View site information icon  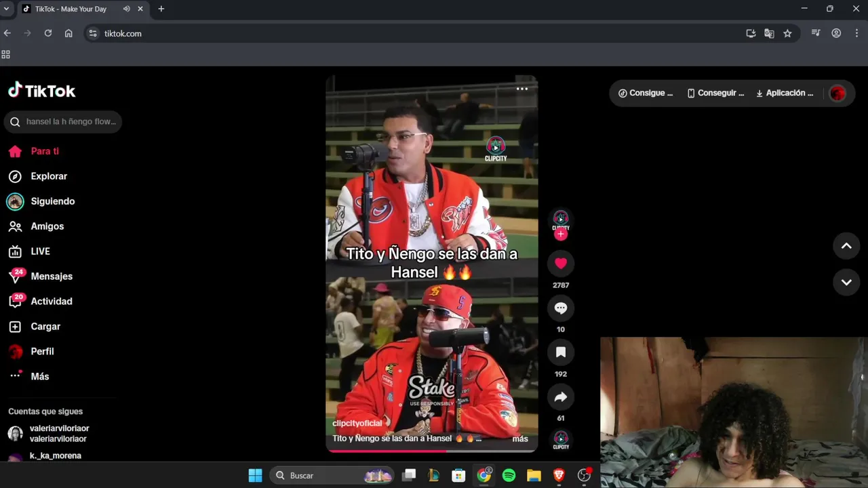(93, 33)
